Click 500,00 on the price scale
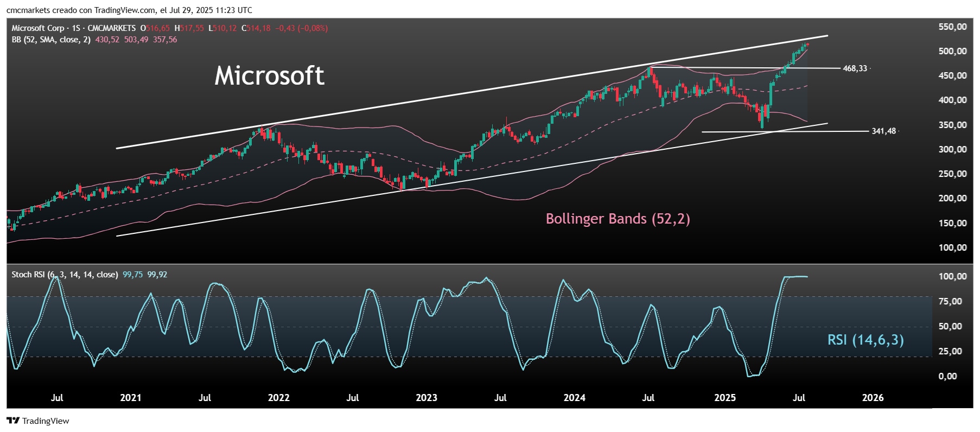 click(953, 51)
